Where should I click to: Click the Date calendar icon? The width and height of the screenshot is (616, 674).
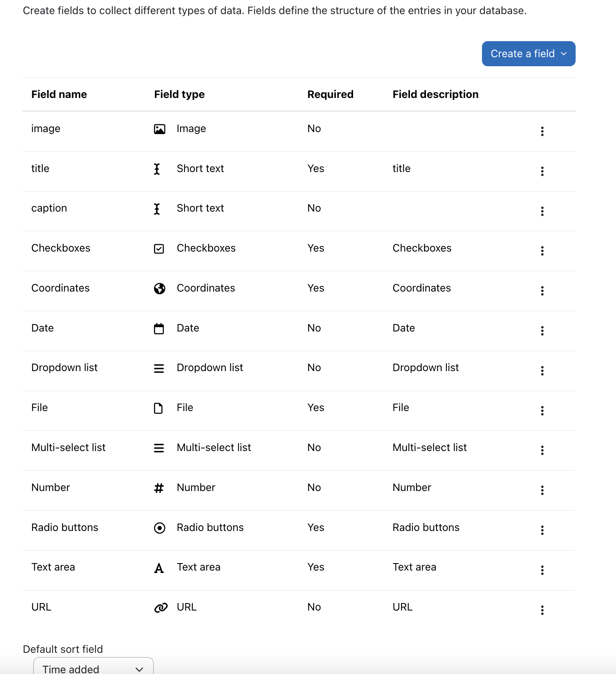[159, 328]
